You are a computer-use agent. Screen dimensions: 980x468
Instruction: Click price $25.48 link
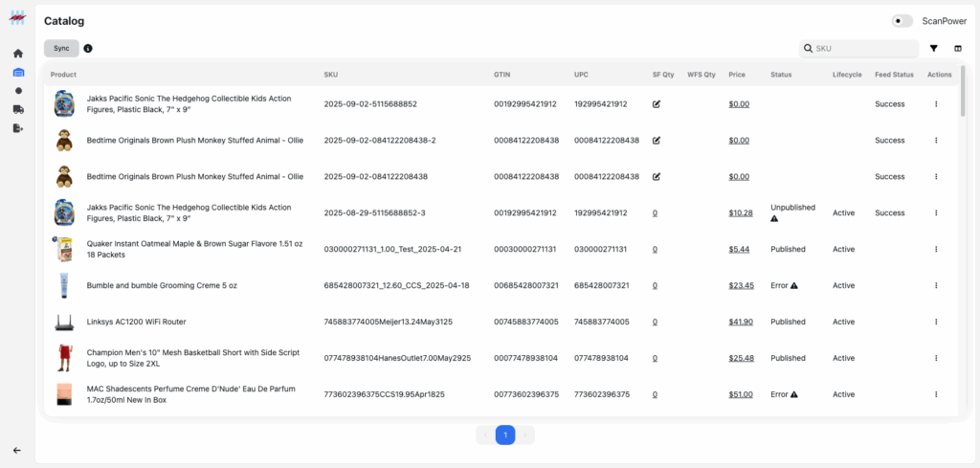tap(742, 358)
